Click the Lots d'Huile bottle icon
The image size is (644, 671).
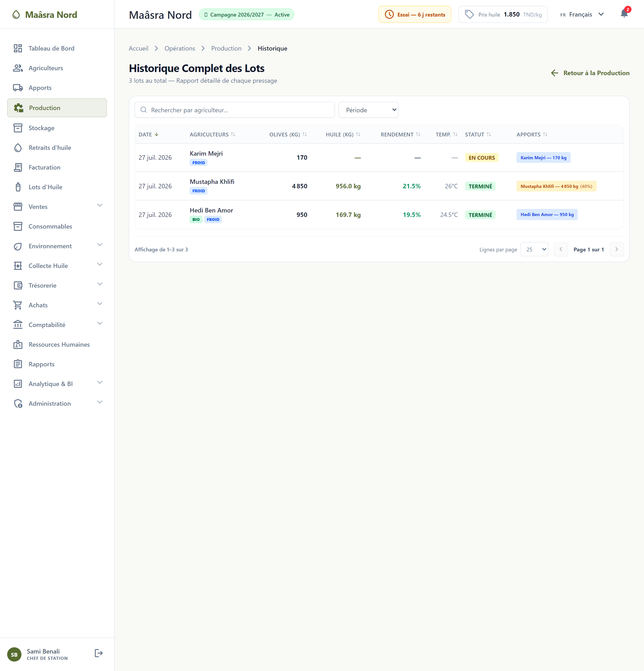pyautogui.click(x=18, y=187)
